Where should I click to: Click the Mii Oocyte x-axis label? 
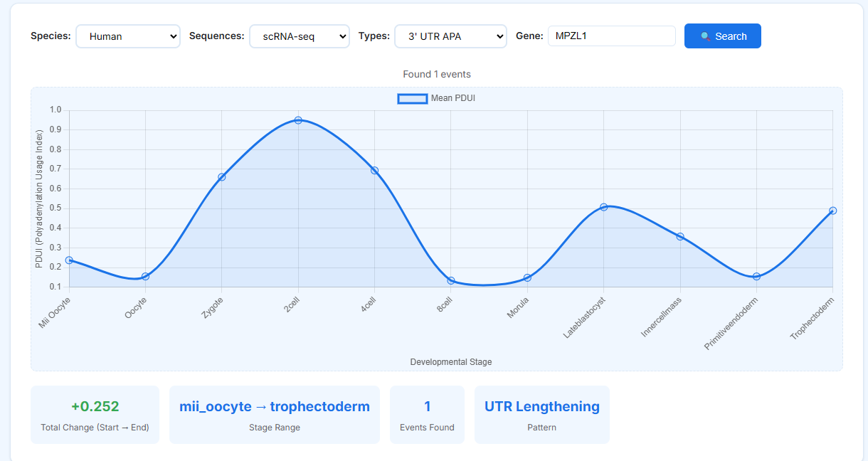[x=55, y=314]
